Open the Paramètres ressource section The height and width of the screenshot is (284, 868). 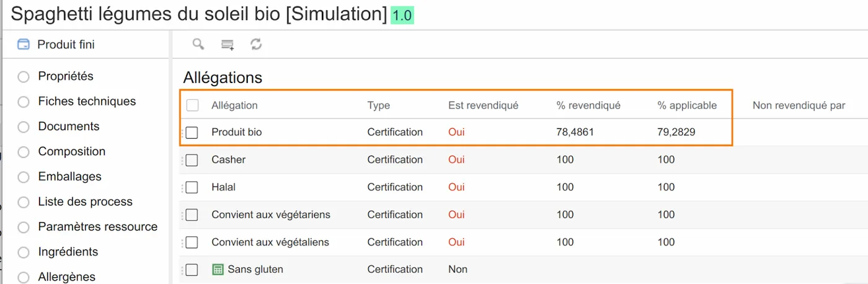[98, 227]
